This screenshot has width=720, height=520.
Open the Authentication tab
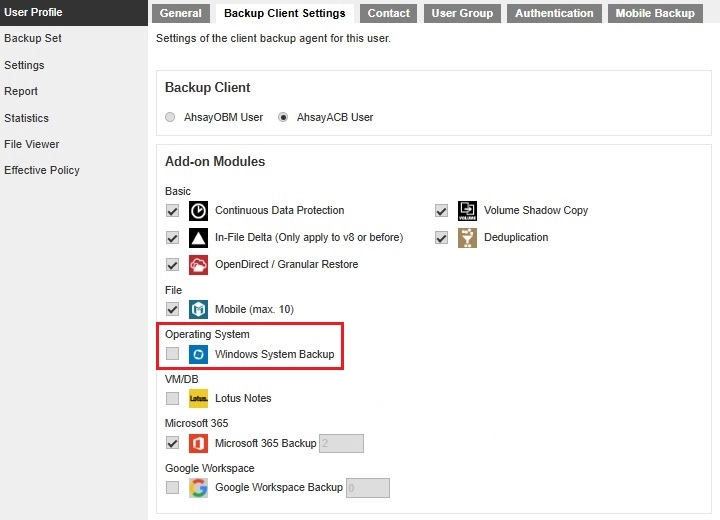click(555, 13)
